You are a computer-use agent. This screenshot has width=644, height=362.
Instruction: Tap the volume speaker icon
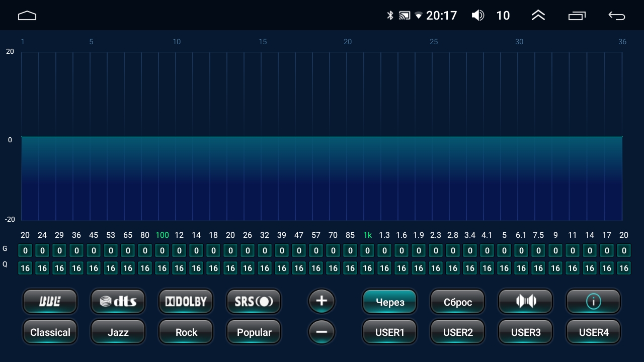point(478,16)
